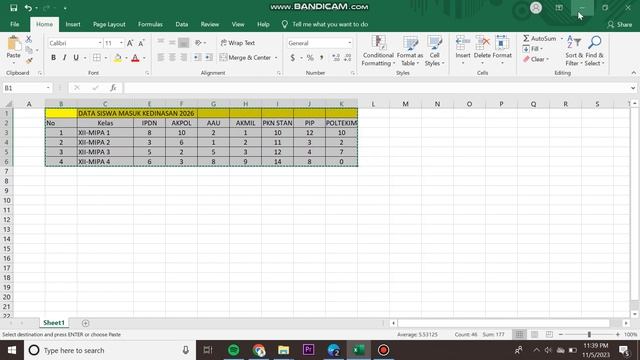
Task: Click the Windows Start button
Action: click(12, 350)
